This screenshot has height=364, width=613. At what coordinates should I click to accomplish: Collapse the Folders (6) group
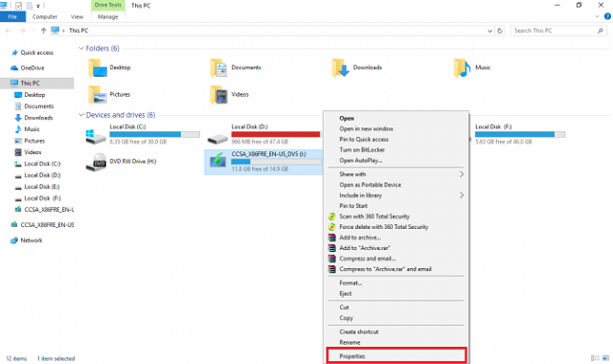pyautogui.click(x=81, y=48)
